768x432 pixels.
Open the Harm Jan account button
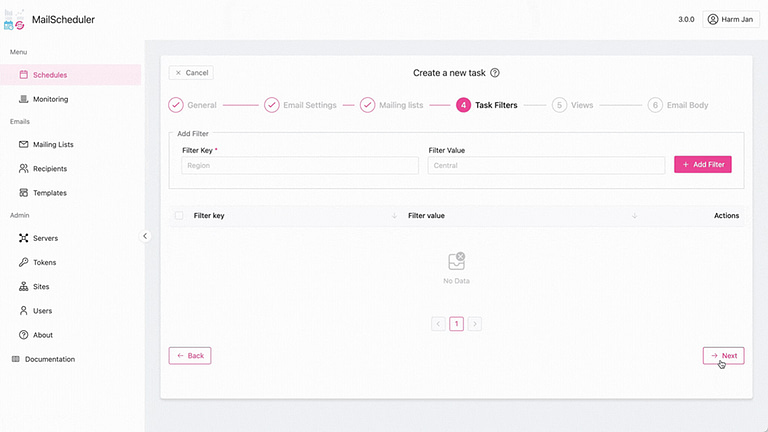point(731,19)
